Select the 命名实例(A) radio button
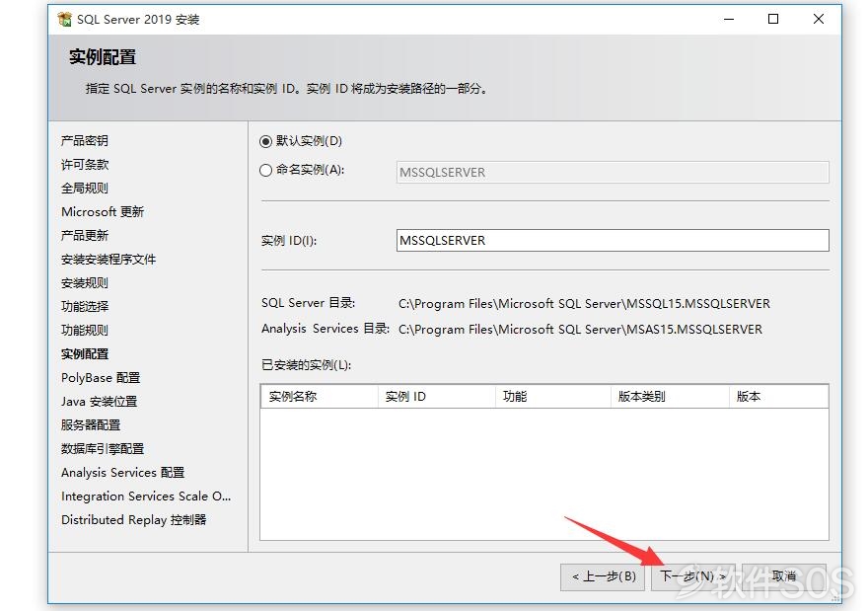868x611 pixels. pyautogui.click(x=265, y=171)
